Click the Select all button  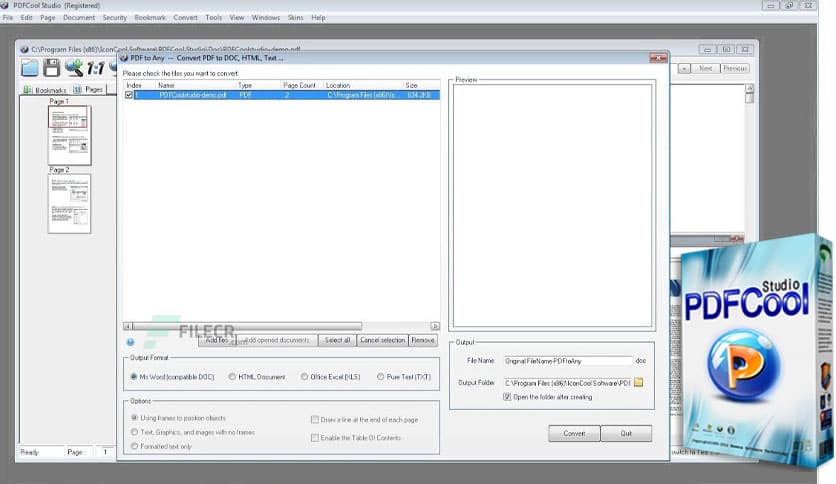click(337, 340)
